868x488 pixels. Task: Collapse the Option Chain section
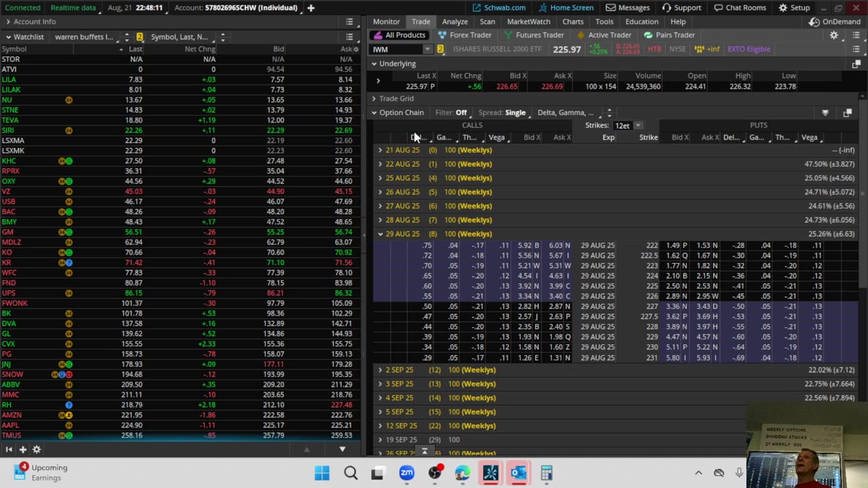374,113
